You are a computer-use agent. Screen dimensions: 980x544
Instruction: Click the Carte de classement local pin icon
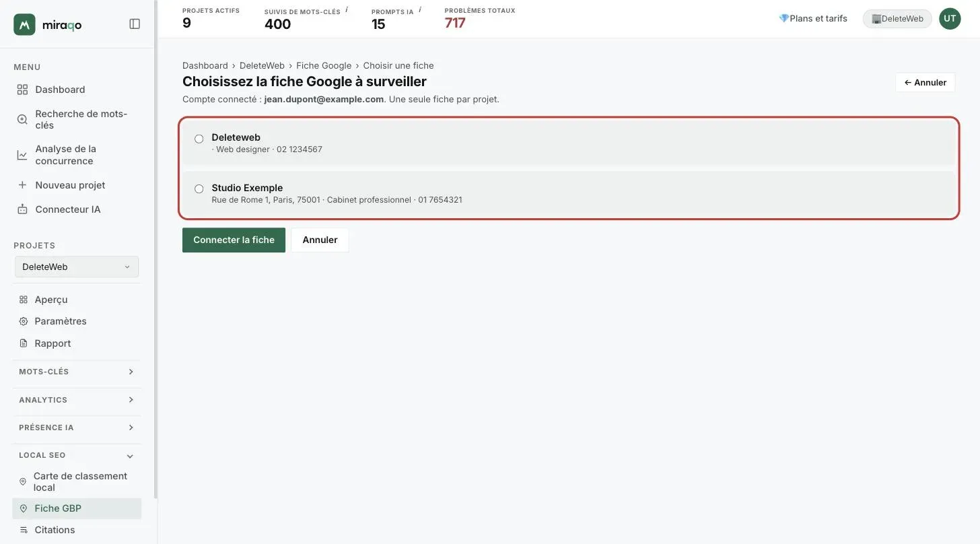23,481
